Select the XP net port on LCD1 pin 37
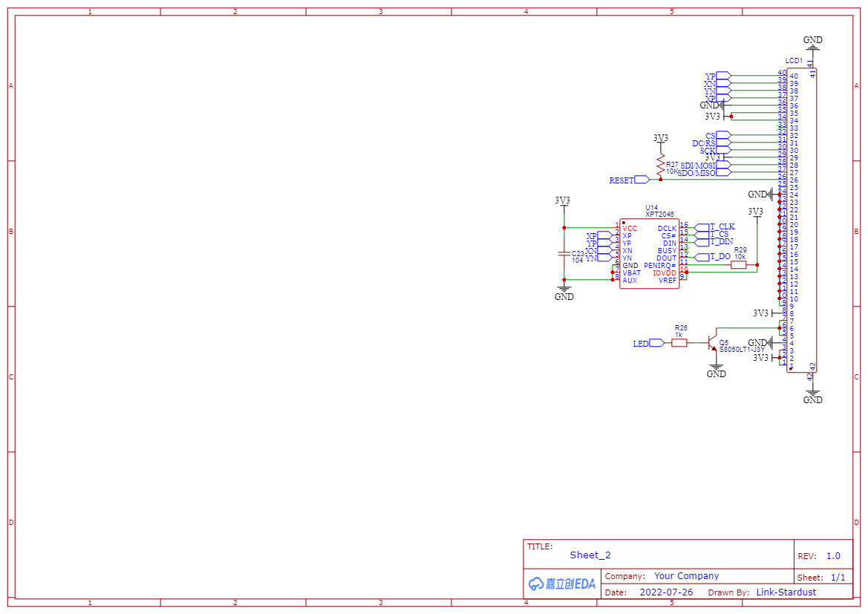Screen dimensions: 868x614 (x=723, y=98)
